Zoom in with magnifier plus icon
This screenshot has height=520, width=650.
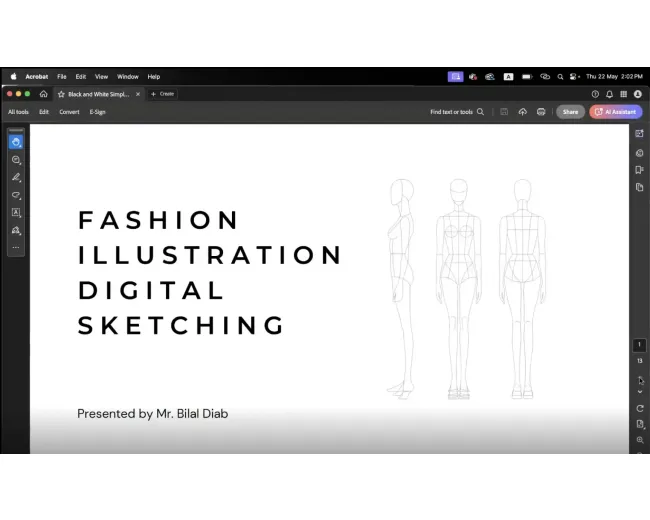coord(640,440)
